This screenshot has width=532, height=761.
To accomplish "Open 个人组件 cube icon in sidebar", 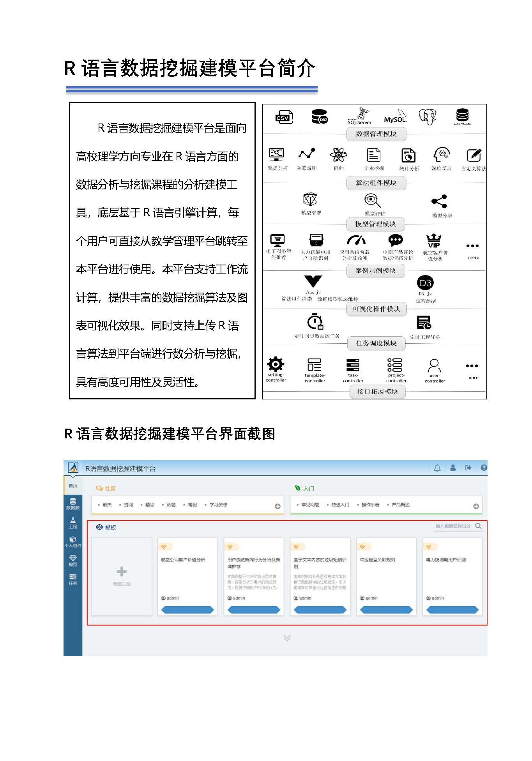I will pos(73,542).
